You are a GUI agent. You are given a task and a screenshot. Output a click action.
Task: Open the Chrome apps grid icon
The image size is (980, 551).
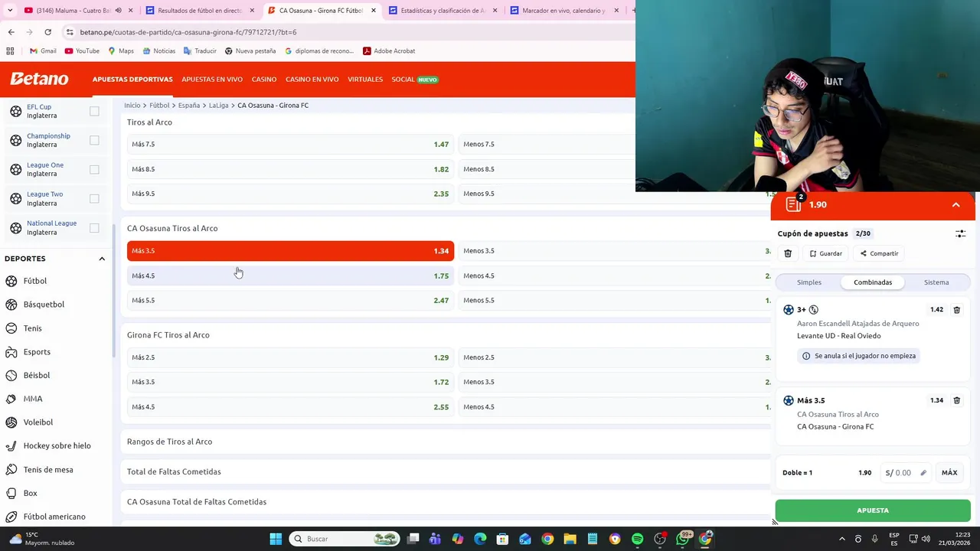click(10, 51)
